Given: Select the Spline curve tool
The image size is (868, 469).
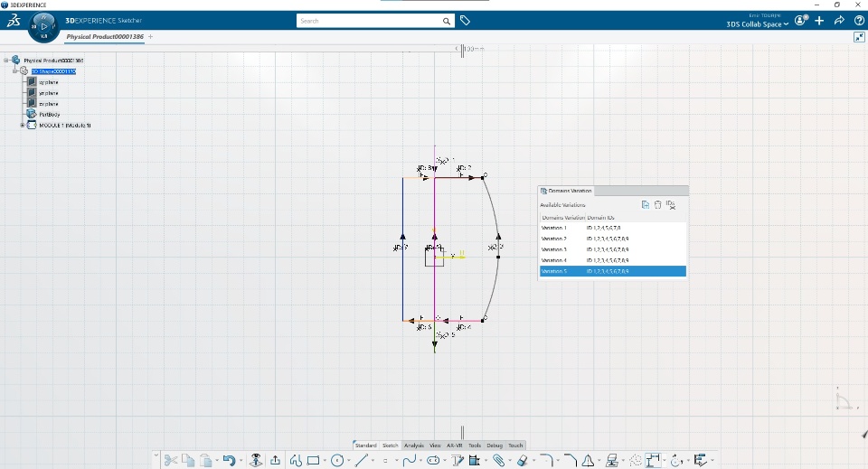Looking at the screenshot, I should pyautogui.click(x=410, y=460).
